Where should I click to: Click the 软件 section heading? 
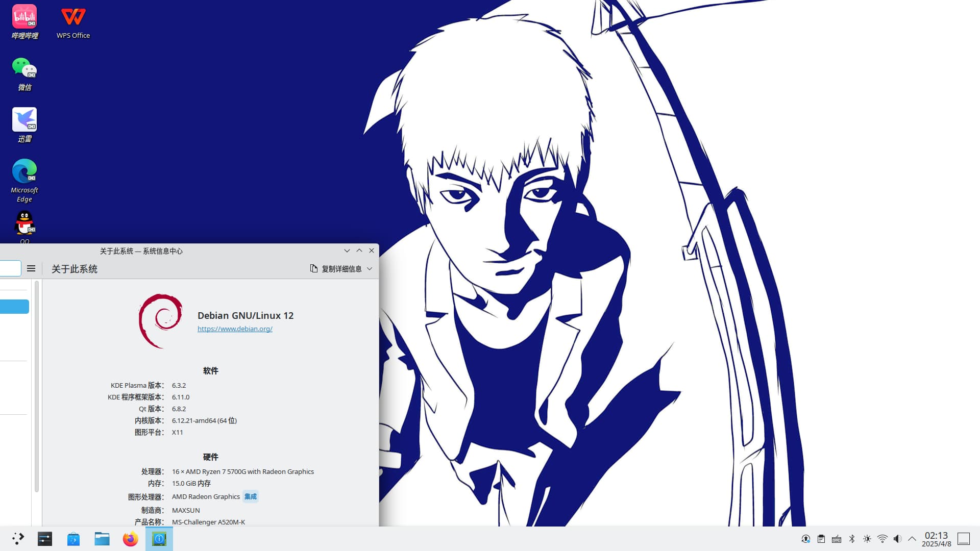(210, 371)
